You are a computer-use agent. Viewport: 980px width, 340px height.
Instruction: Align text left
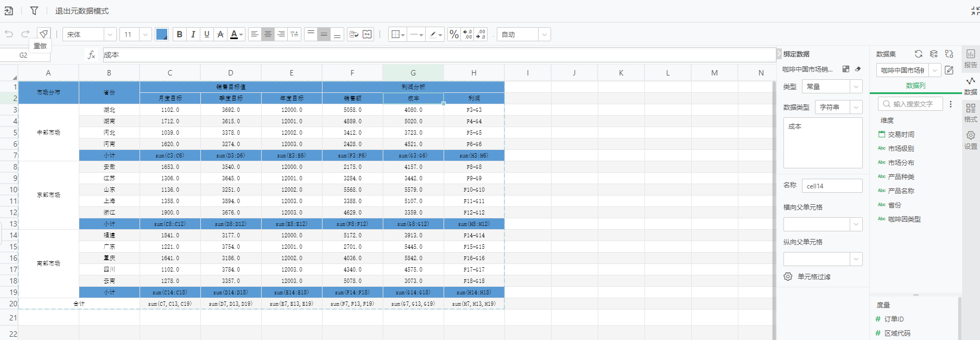[254, 34]
